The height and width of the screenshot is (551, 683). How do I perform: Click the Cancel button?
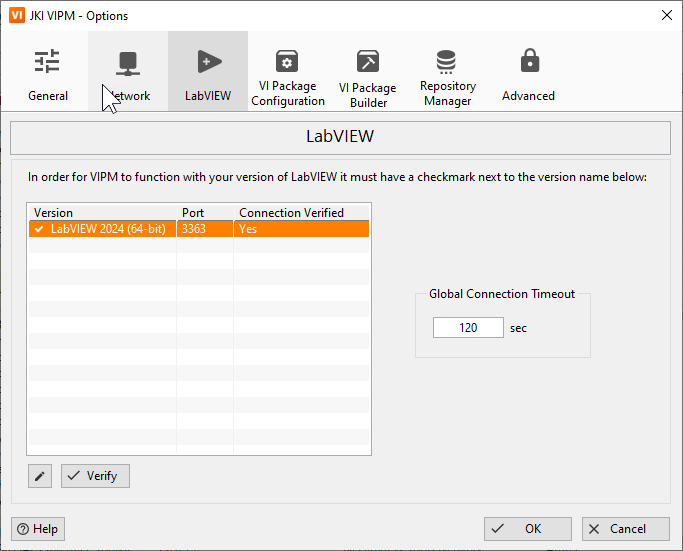pyautogui.click(x=626, y=529)
